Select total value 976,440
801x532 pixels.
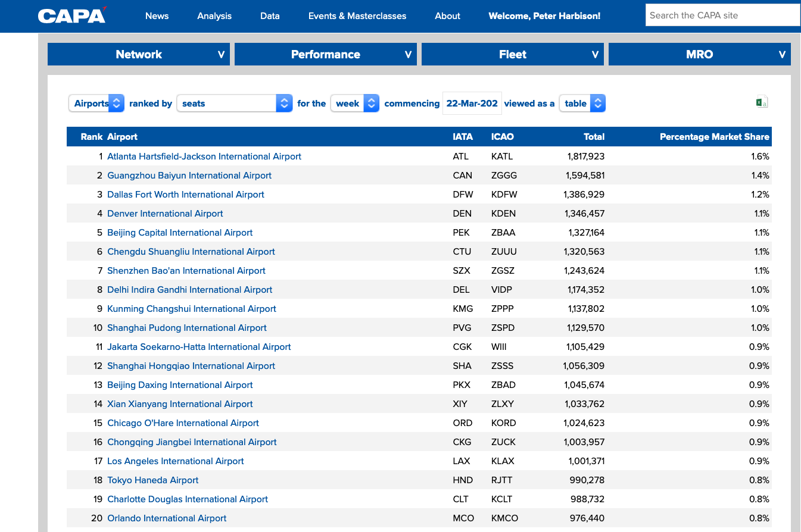587,518
